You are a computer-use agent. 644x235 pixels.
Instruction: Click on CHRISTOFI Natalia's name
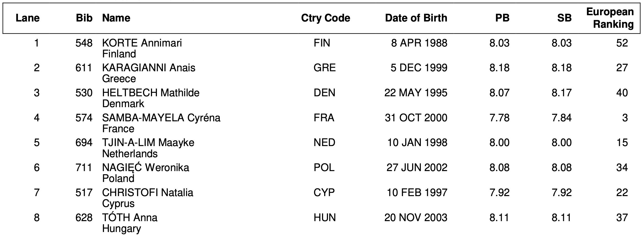coord(148,193)
